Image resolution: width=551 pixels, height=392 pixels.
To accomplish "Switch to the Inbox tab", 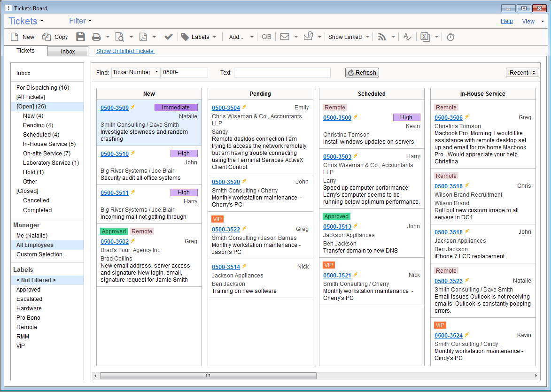I will click(x=68, y=52).
